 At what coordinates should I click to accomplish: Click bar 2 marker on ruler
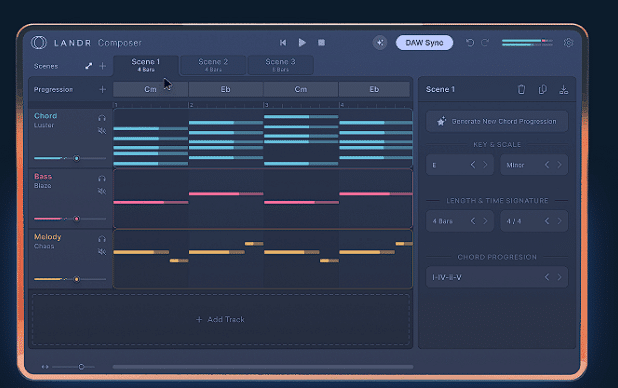(191, 105)
